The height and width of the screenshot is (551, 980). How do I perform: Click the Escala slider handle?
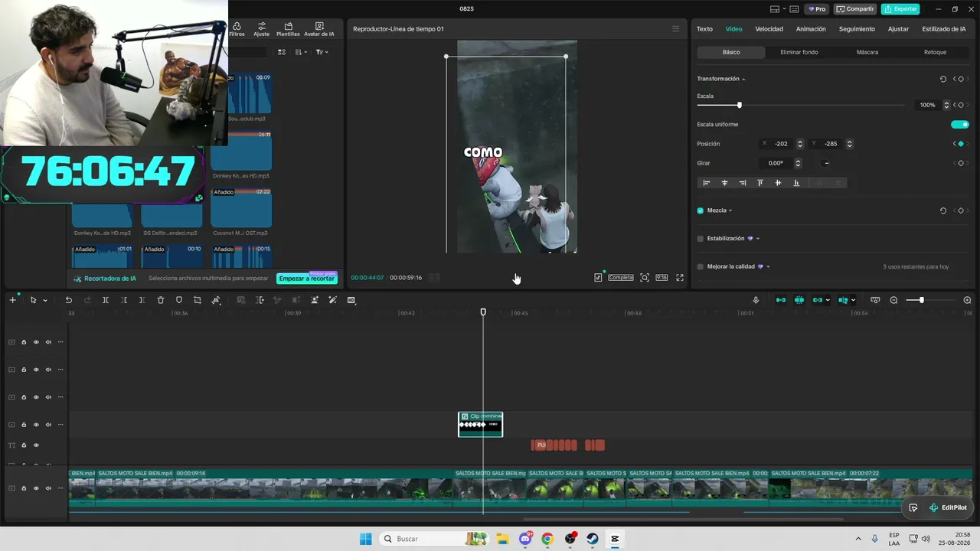pos(739,105)
